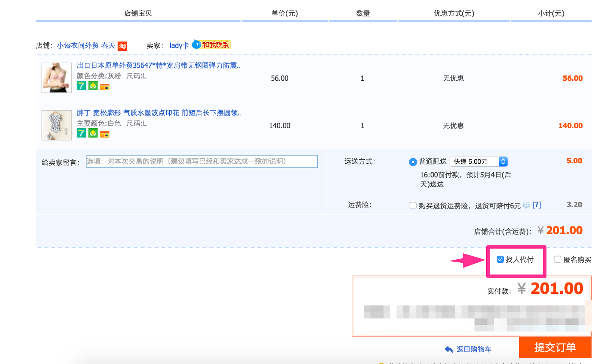The image size is (598, 364).
Task: Uncheck the 找人代付 checkbox
Action: (500, 259)
